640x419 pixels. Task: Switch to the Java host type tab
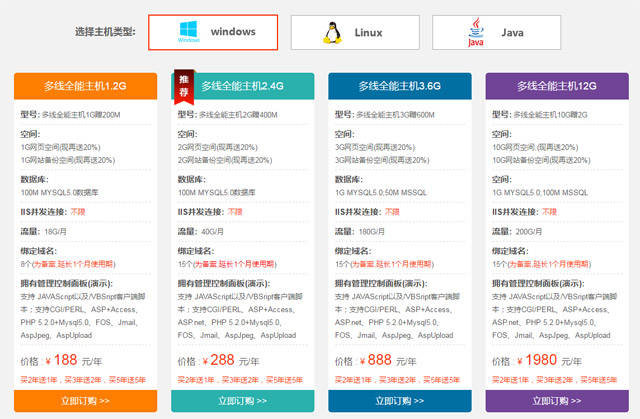tap(496, 33)
